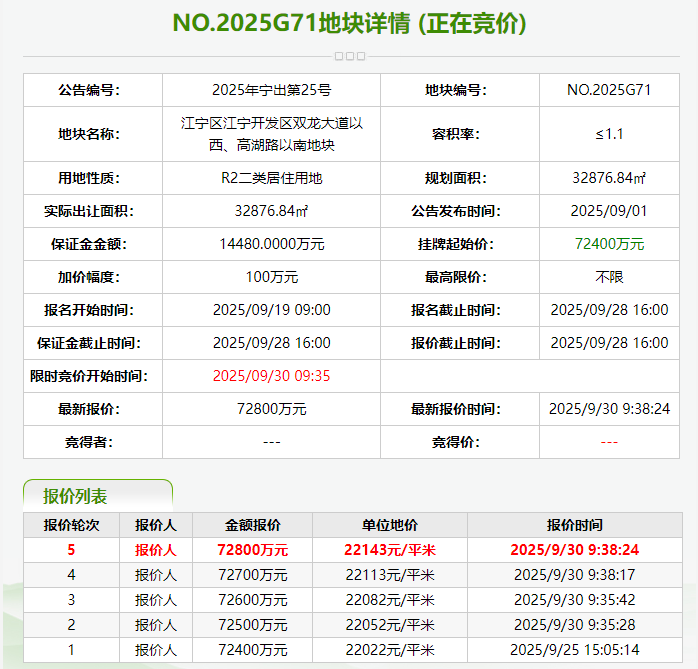
Task: Select the unit price 22143元/平米 in round 5
Action: (389, 549)
